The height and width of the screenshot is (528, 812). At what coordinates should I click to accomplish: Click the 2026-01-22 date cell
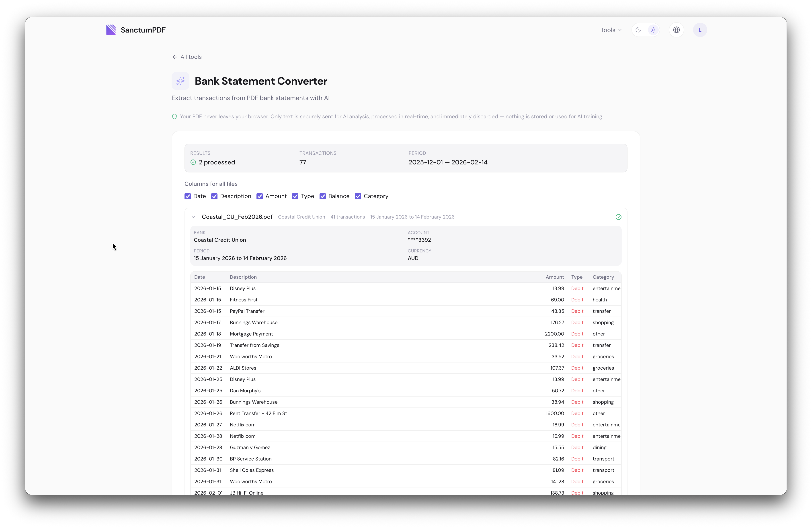click(x=208, y=368)
